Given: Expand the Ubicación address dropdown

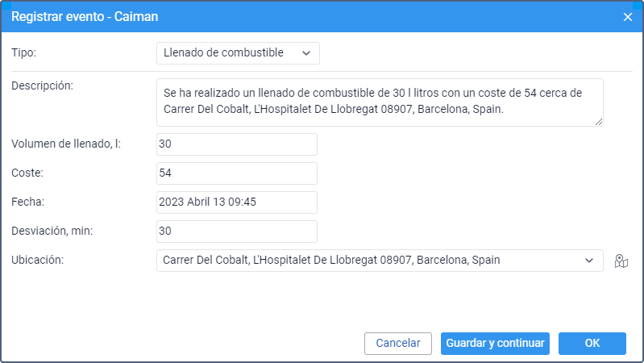Looking at the screenshot, I should coord(380,261).
